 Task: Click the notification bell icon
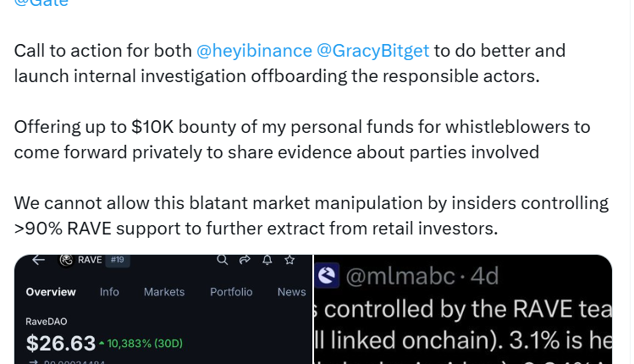(x=267, y=260)
